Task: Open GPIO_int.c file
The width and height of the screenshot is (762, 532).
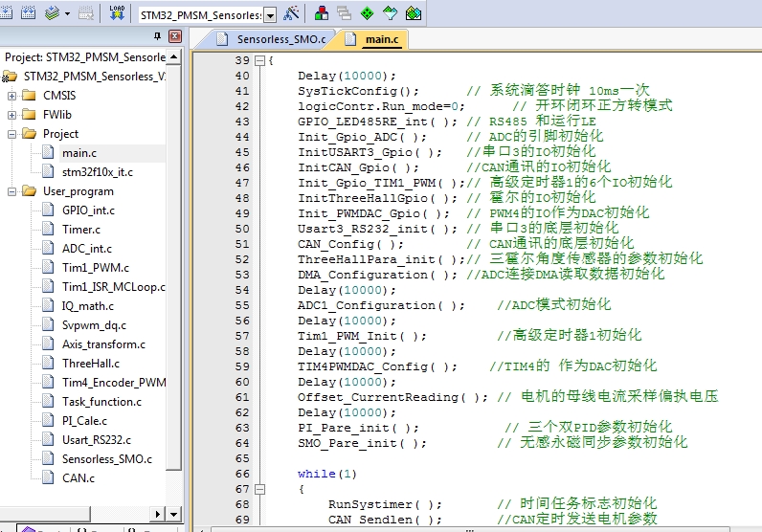Action: click(88, 211)
